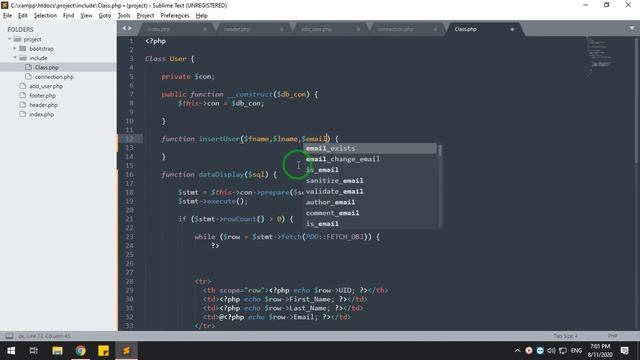Screen dimensions: 640x360
Task: Collapse the project folder in sidebar
Action: click(x=9, y=39)
